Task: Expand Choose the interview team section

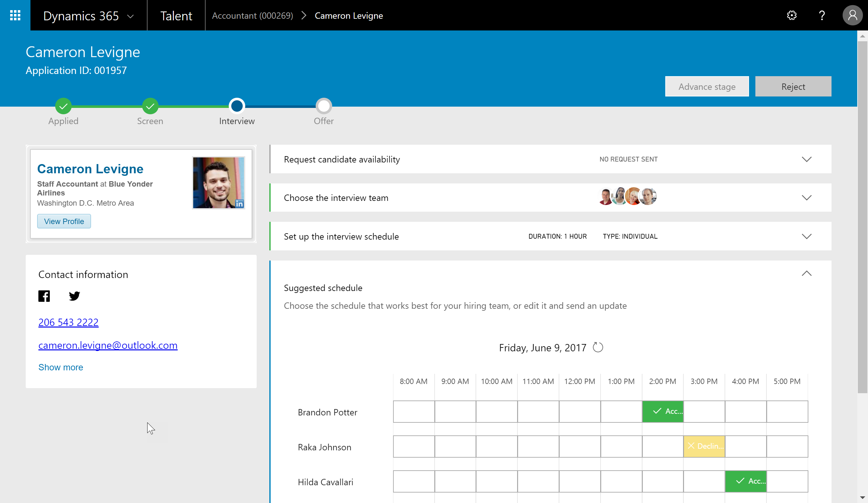Action: click(x=806, y=198)
